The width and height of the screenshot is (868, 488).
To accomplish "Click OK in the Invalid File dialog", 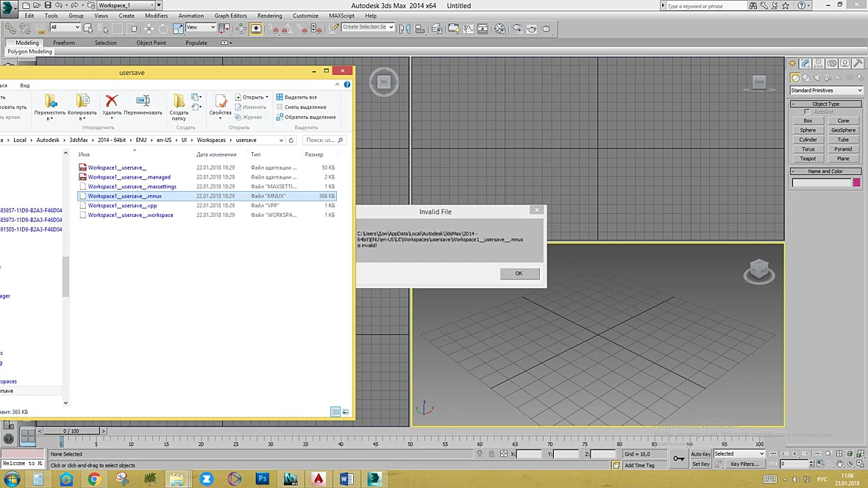I will click(519, 273).
